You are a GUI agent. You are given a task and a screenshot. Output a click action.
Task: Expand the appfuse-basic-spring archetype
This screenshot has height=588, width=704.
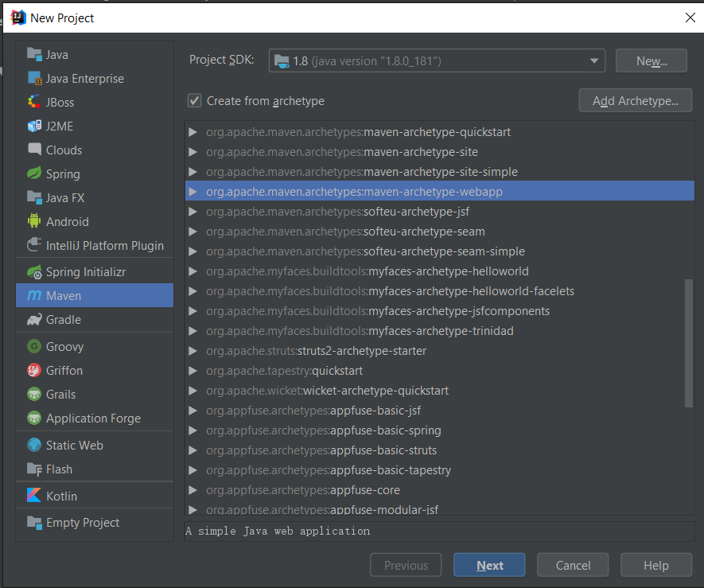click(x=193, y=430)
